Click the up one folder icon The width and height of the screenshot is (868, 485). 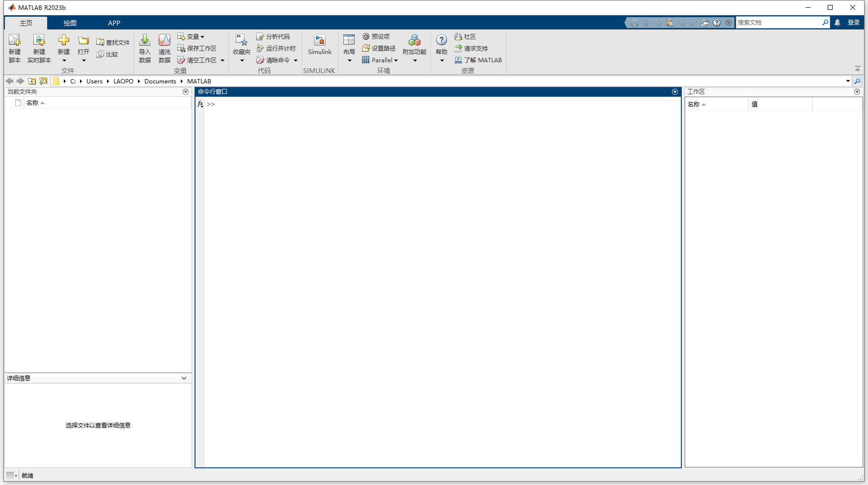(x=32, y=81)
